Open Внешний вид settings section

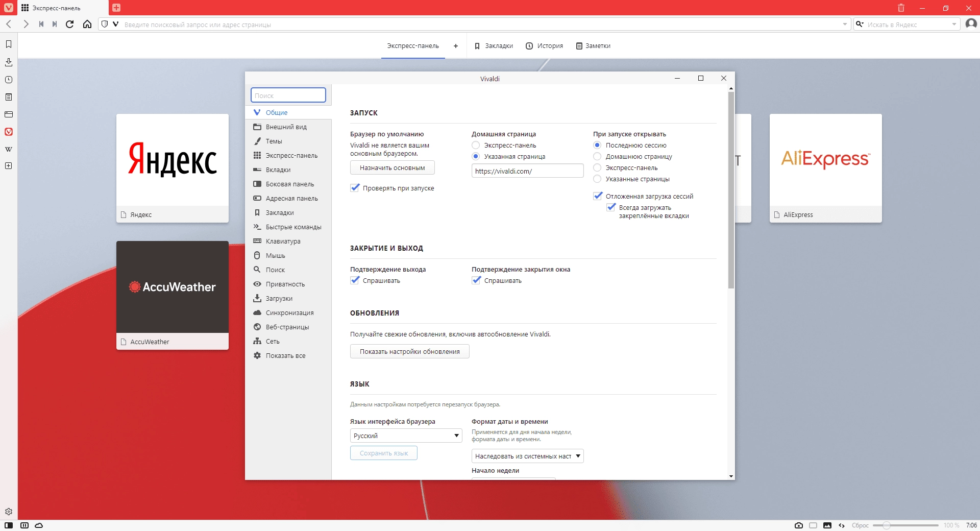(288, 127)
